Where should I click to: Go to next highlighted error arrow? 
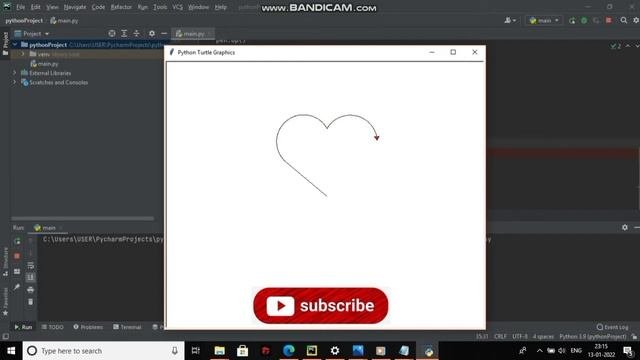(637, 46)
